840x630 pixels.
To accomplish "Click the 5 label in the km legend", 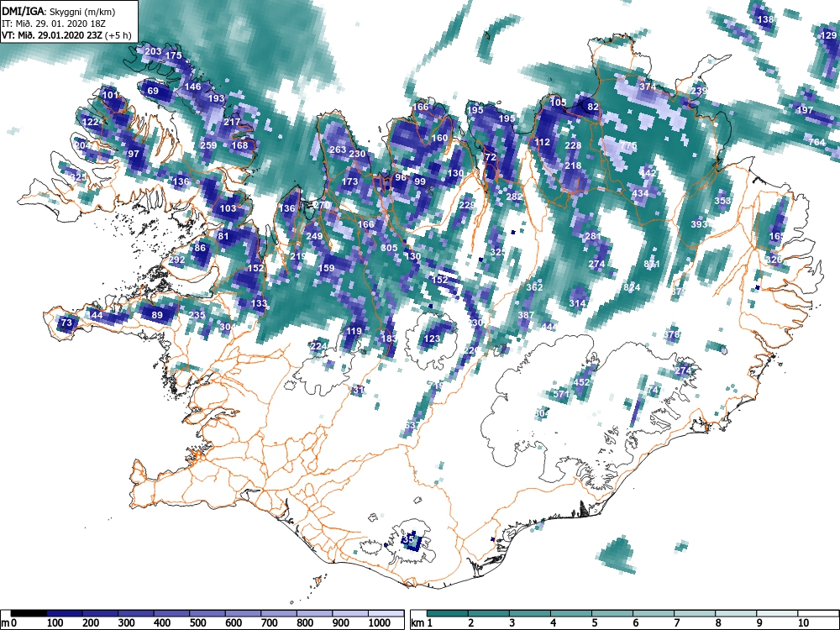I will [594, 623].
